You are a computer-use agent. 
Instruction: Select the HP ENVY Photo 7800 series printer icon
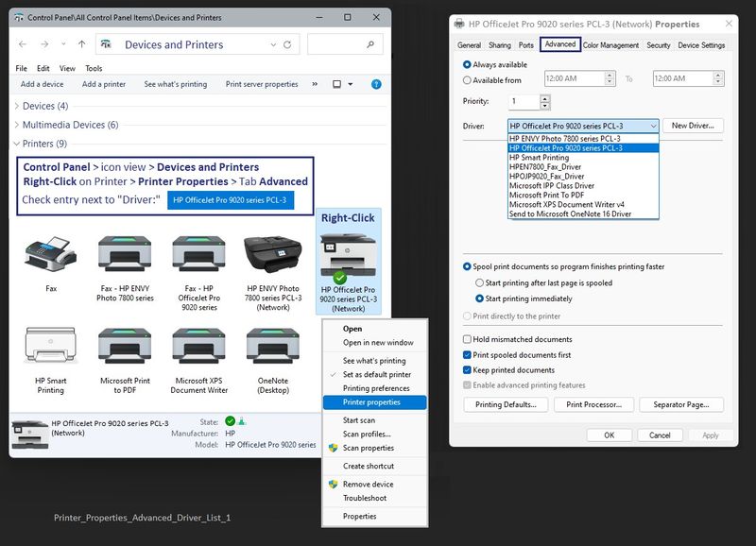(x=272, y=252)
